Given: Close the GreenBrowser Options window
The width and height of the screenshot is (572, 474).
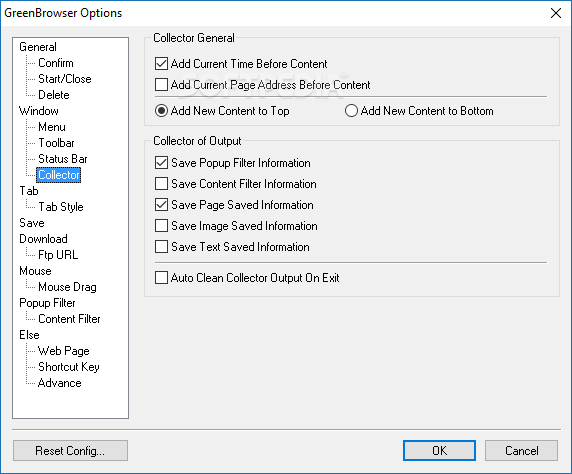Looking at the screenshot, I should (x=556, y=13).
